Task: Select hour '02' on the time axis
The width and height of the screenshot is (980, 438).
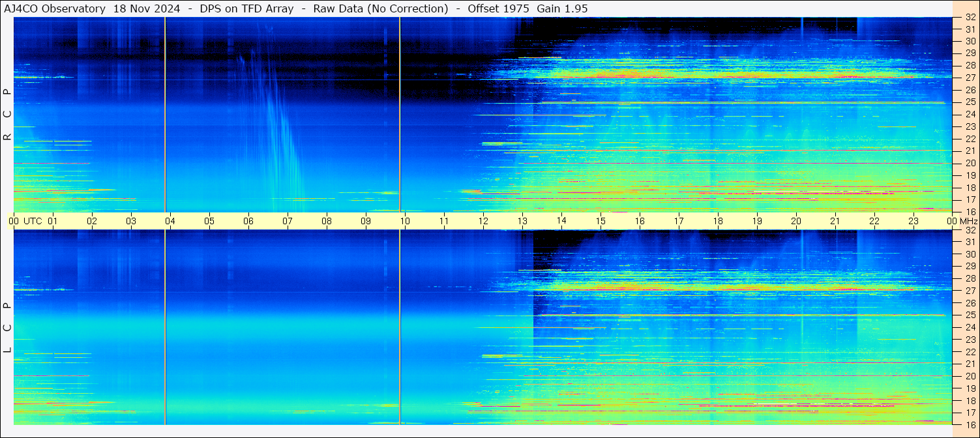Action: click(x=92, y=221)
